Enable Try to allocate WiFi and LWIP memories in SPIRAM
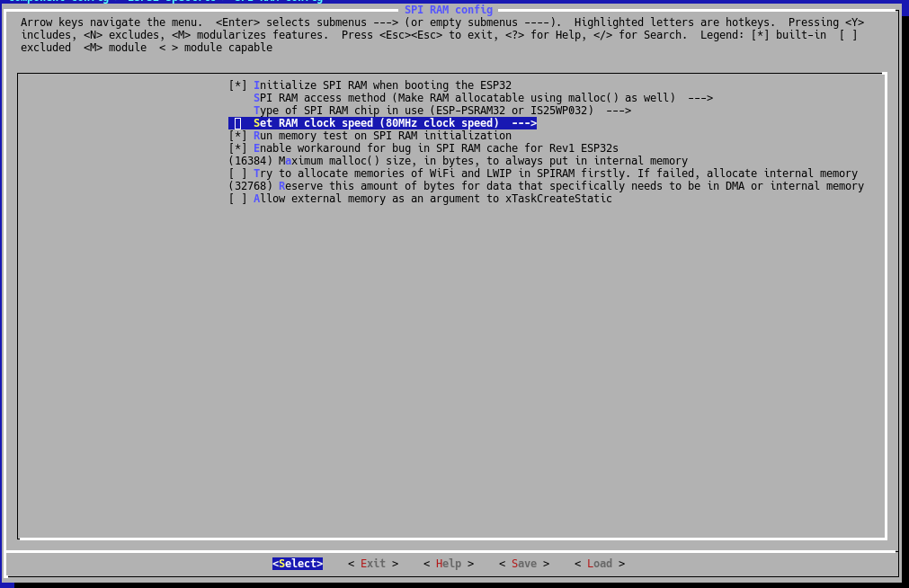The height and width of the screenshot is (588, 909). click(237, 174)
